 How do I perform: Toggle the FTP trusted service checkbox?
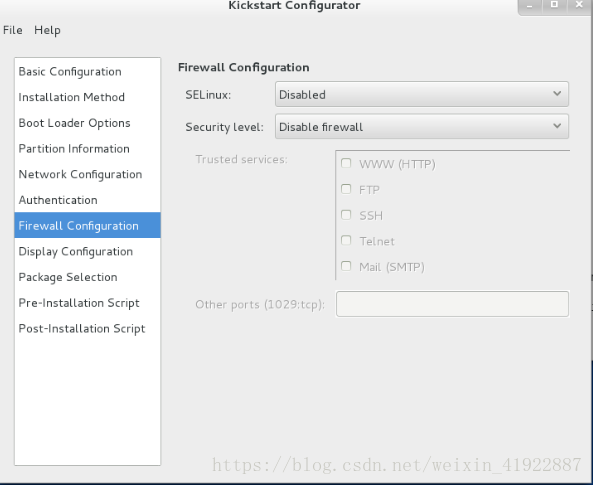[x=346, y=189]
